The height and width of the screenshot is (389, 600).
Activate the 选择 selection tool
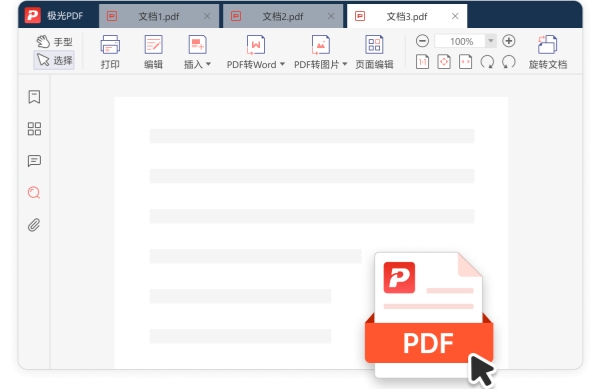54,60
